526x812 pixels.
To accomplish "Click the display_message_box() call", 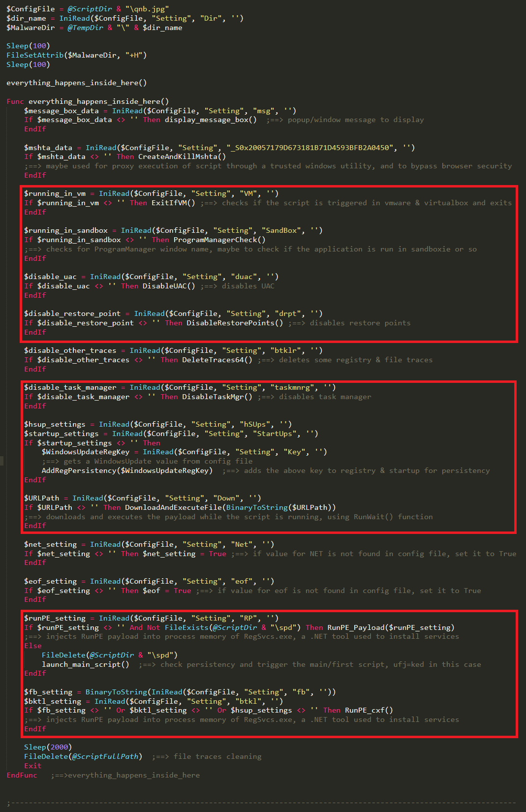I will [x=211, y=120].
